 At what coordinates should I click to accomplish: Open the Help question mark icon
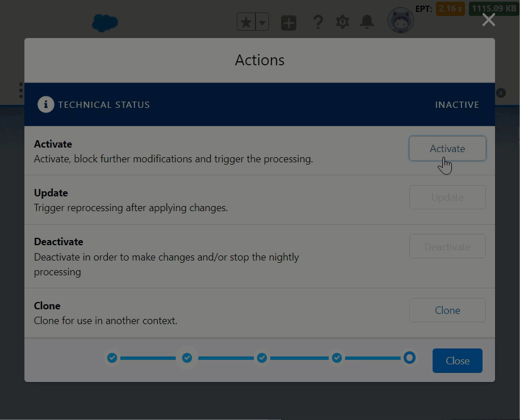pyautogui.click(x=318, y=23)
